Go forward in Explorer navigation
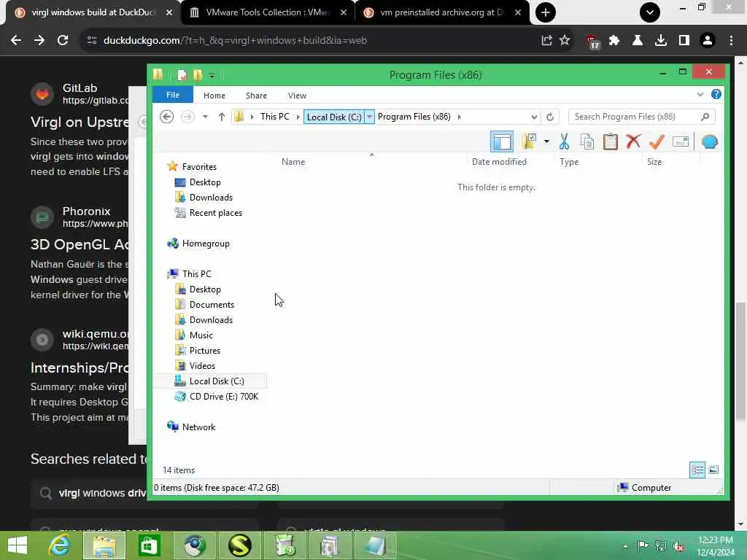This screenshot has height=560, width=747. point(187,117)
